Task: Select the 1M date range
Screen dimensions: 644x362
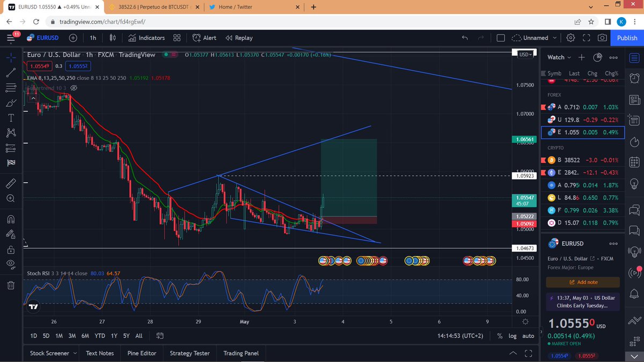Action: click(60, 336)
